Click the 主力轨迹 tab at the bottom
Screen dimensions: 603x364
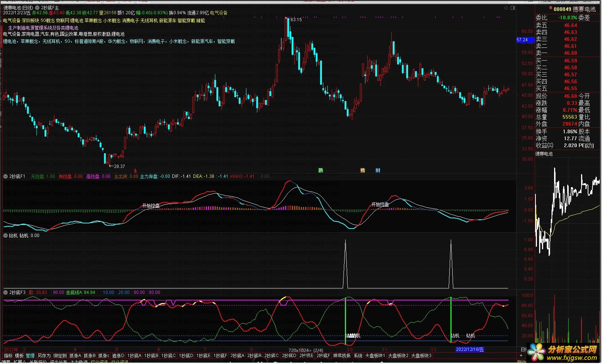tap(79, 362)
